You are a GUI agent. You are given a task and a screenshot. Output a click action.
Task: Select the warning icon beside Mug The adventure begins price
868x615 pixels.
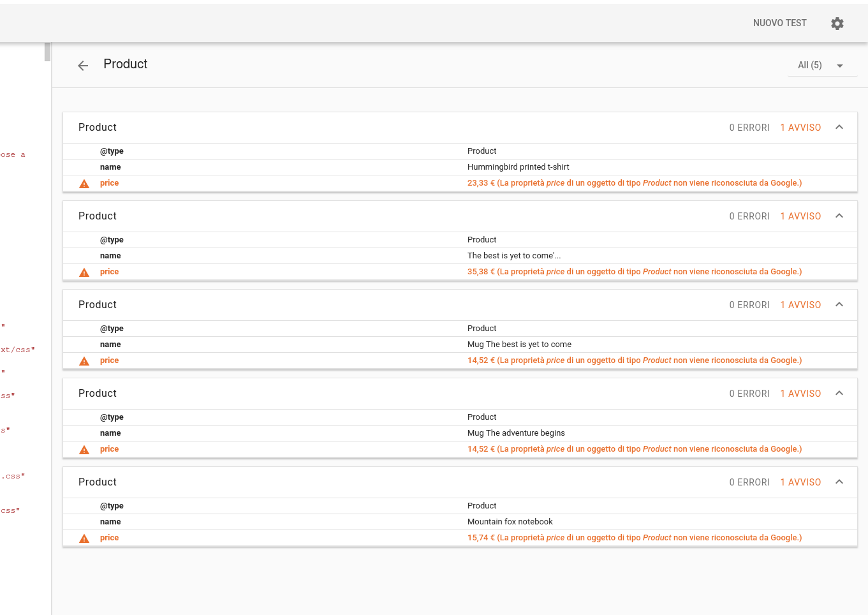click(84, 449)
